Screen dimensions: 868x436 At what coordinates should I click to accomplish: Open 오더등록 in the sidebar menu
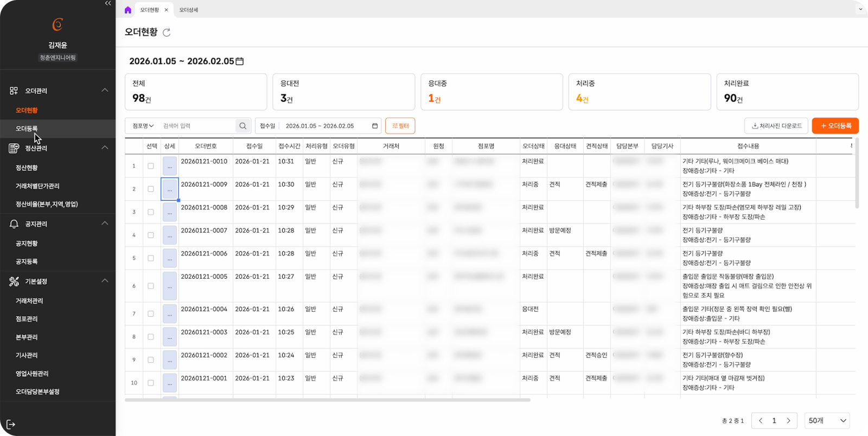[x=27, y=129]
